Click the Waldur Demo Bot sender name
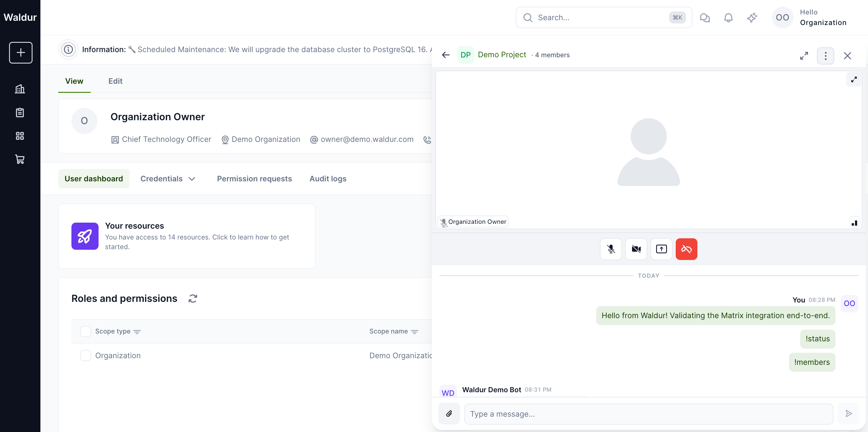This screenshot has height=432, width=868. pos(491,390)
